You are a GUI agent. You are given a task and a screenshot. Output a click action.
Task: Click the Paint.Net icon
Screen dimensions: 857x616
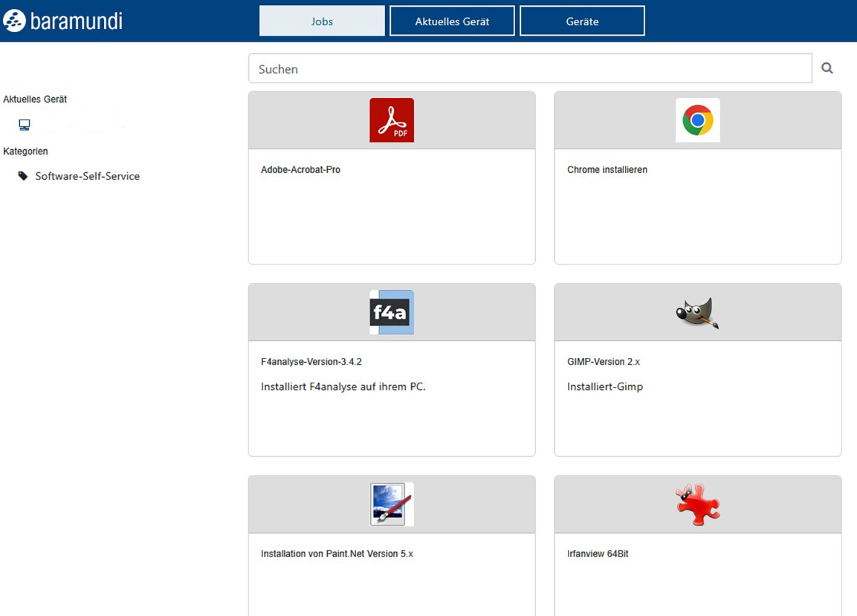[x=391, y=504]
